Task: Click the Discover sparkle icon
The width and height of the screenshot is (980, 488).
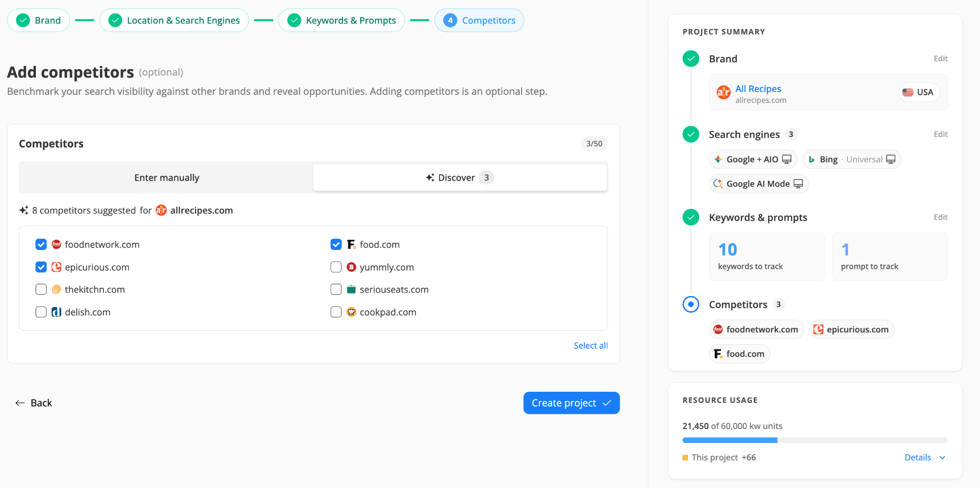Action: tap(430, 178)
